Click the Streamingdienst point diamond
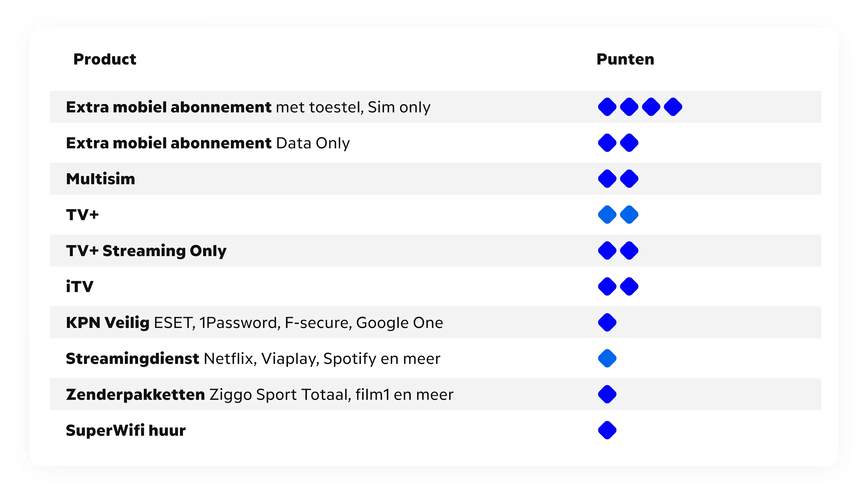The width and height of the screenshot is (868, 499). [x=607, y=358]
